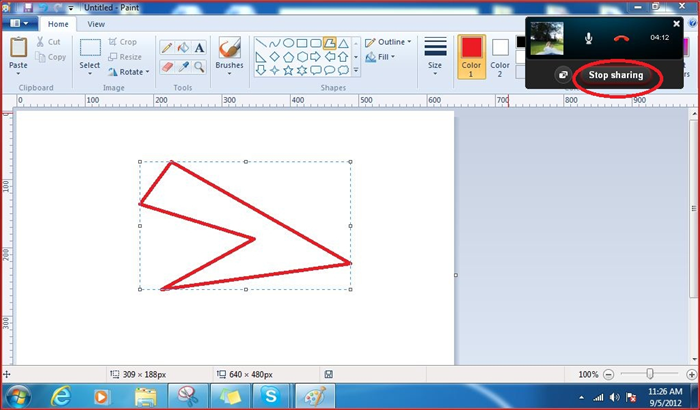Viewport: 700px width, 410px height.
Task: Choose the Triangle shape
Action: 343,43
